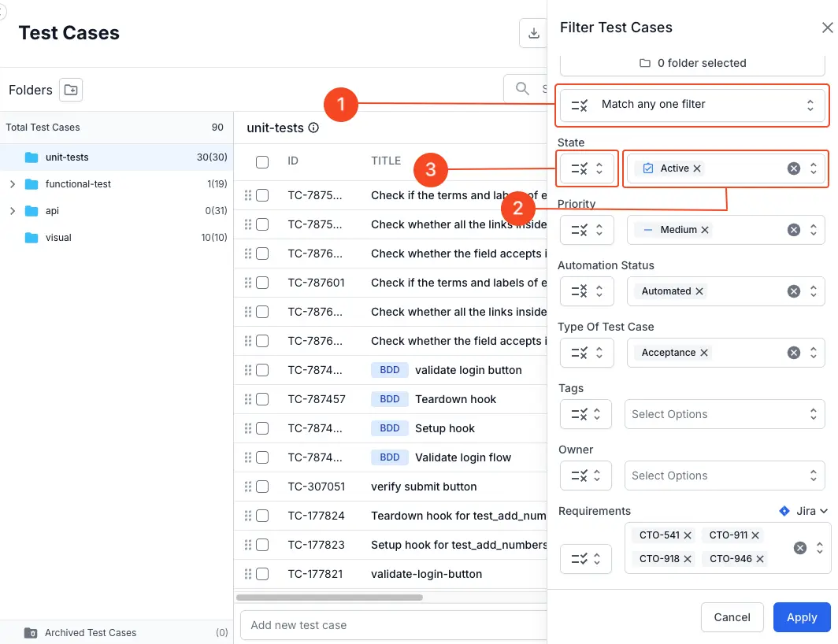Toggle the select-all header checkbox
Viewport: 838px width, 644px height.
(x=262, y=161)
